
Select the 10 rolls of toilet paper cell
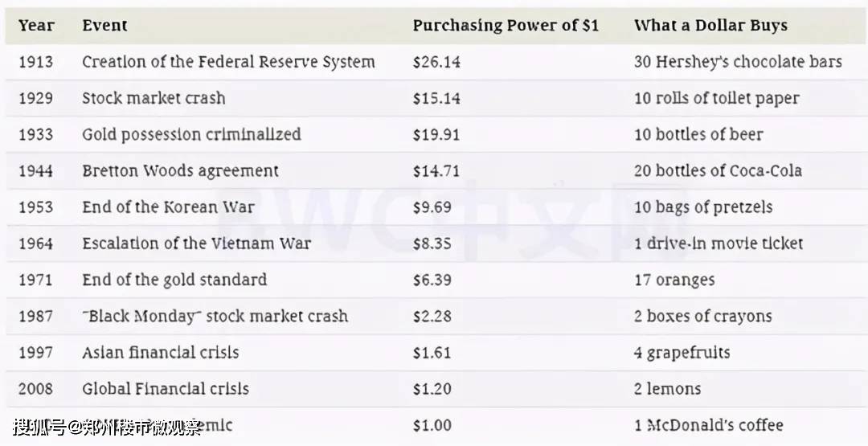tap(716, 98)
